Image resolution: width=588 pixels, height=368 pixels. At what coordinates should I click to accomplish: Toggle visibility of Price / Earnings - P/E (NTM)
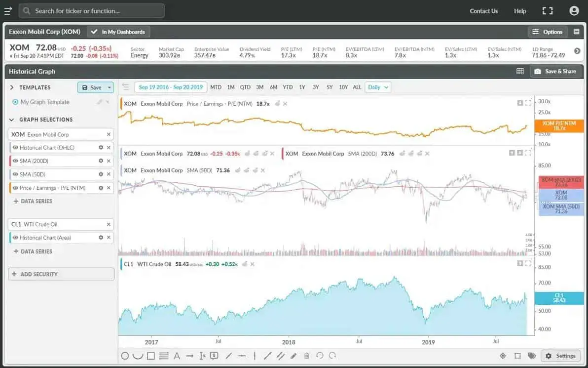point(15,188)
